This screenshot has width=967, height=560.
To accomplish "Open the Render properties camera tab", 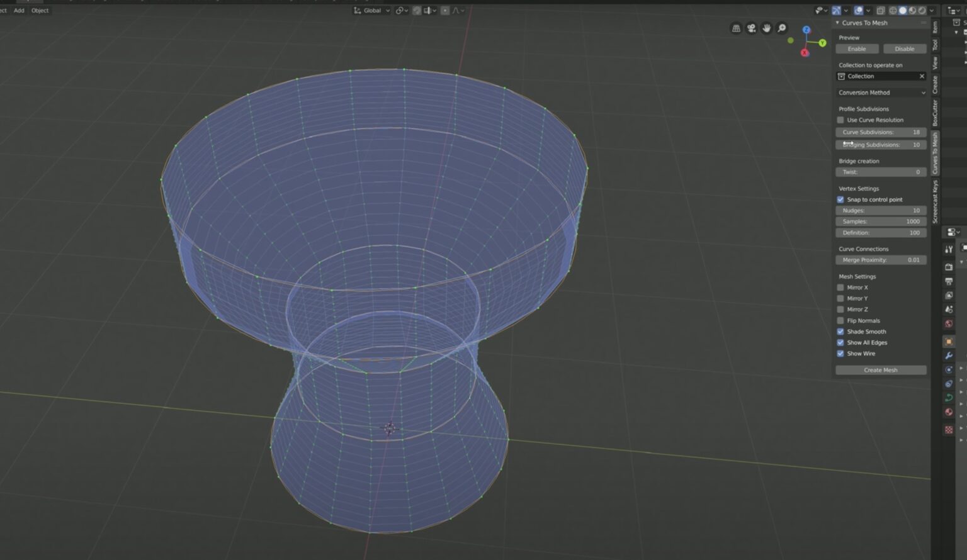I will click(949, 266).
